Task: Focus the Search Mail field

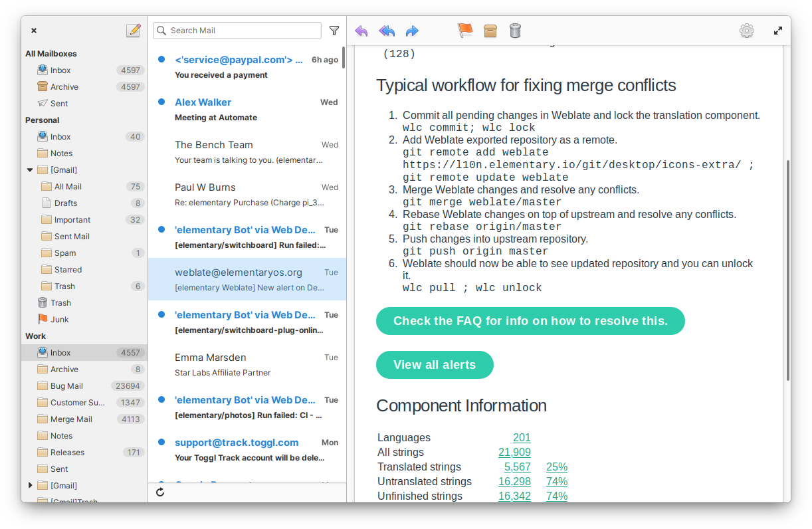Action: pos(237,31)
